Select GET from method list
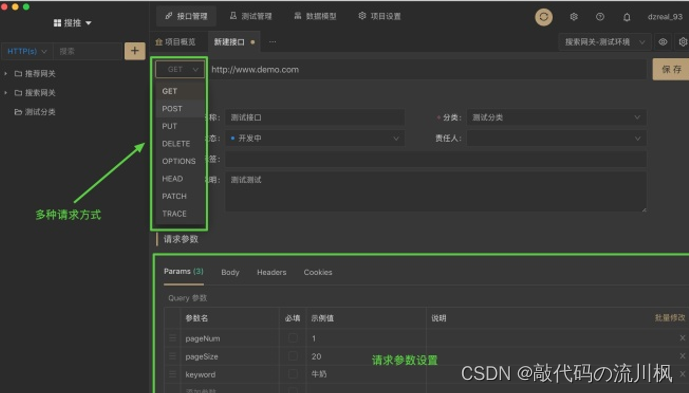 pos(180,91)
